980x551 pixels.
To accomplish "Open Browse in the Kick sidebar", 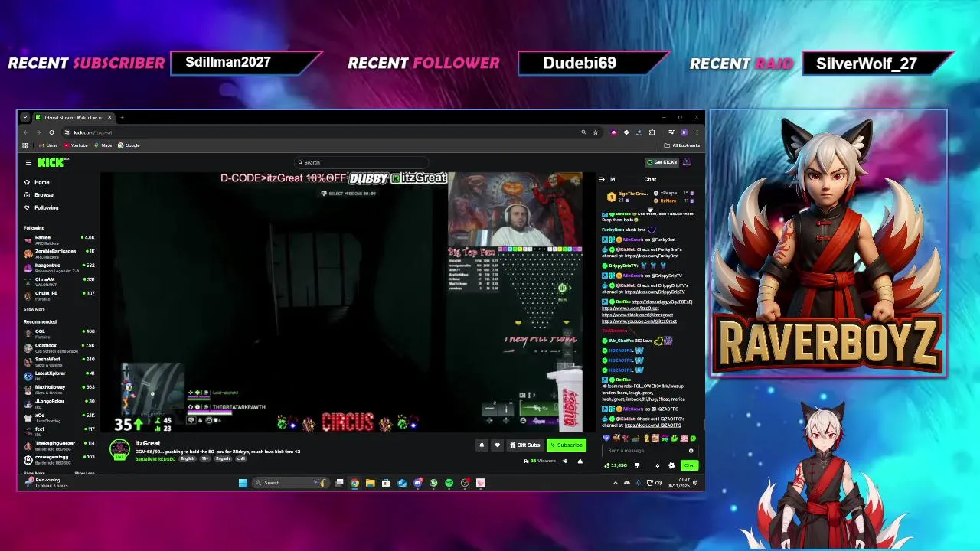I will (x=38, y=195).
